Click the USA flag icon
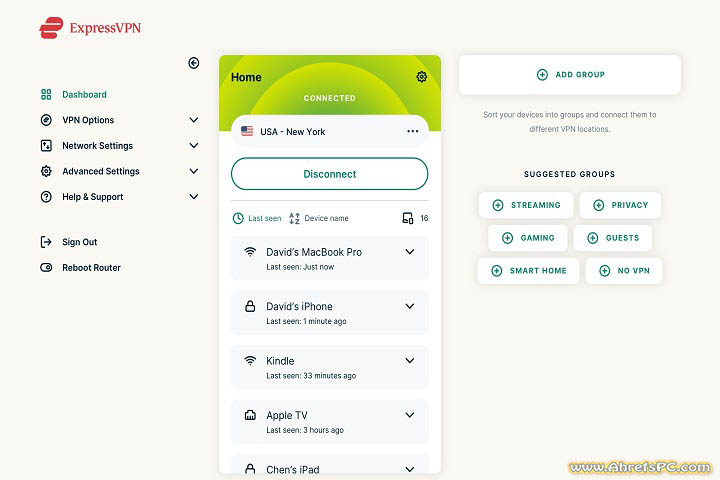The height and width of the screenshot is (480, 720). (247, 131)
